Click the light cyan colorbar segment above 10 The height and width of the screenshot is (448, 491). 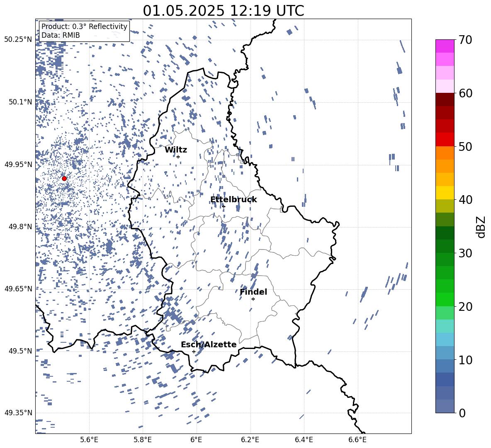pyautogui.click(x=445, y=339)
